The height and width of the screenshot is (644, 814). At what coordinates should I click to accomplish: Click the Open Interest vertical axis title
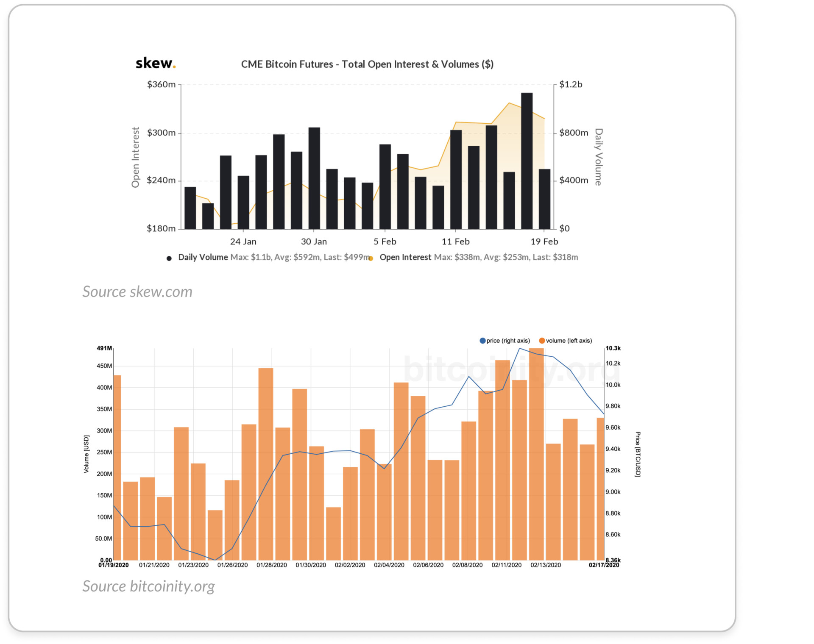[x=135, y=157]
